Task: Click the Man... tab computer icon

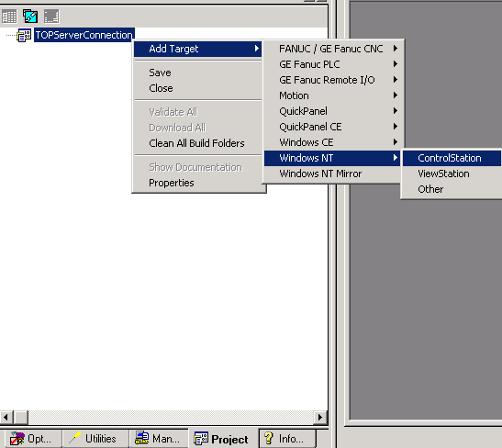Action: click(x=142, y=438)
